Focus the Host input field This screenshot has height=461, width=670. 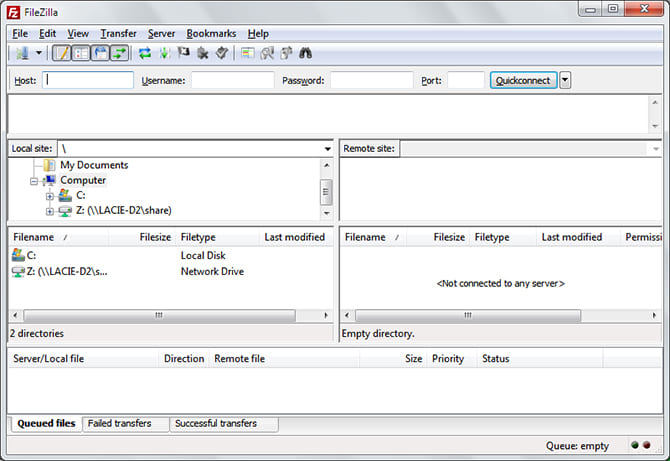(x=88, y=80)
